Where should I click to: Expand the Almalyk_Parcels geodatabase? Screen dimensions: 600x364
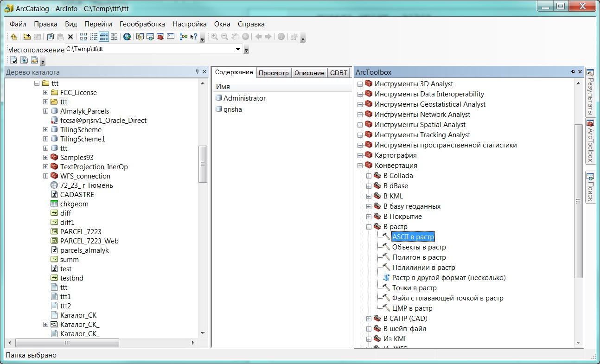tap(45, 111)
